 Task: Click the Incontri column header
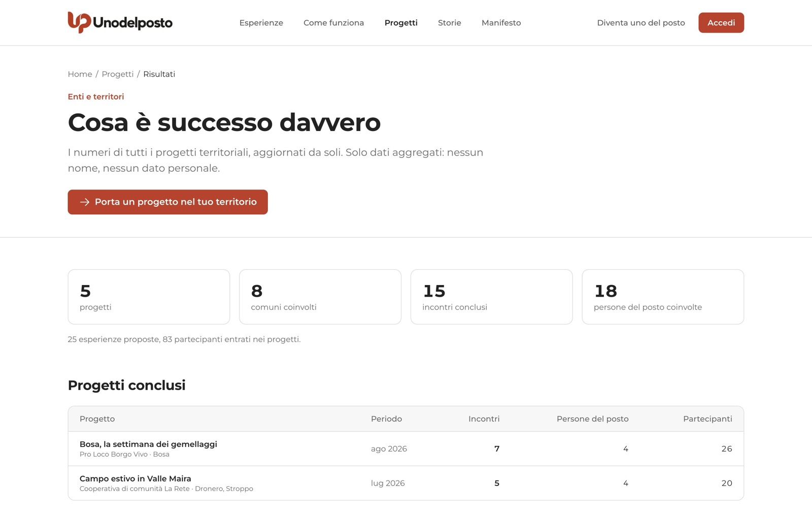(484, 419)
